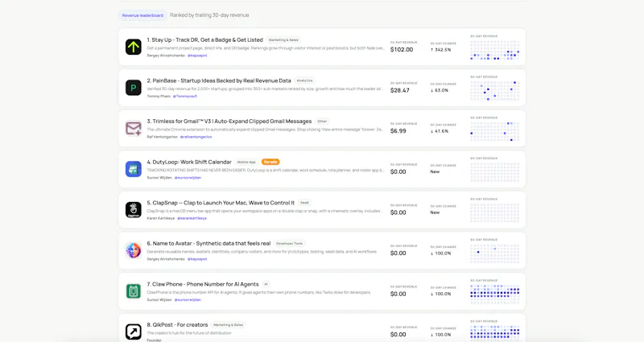
Task: Click the Stay Up 30-day revenue dot chart
Action: [495, 50]
